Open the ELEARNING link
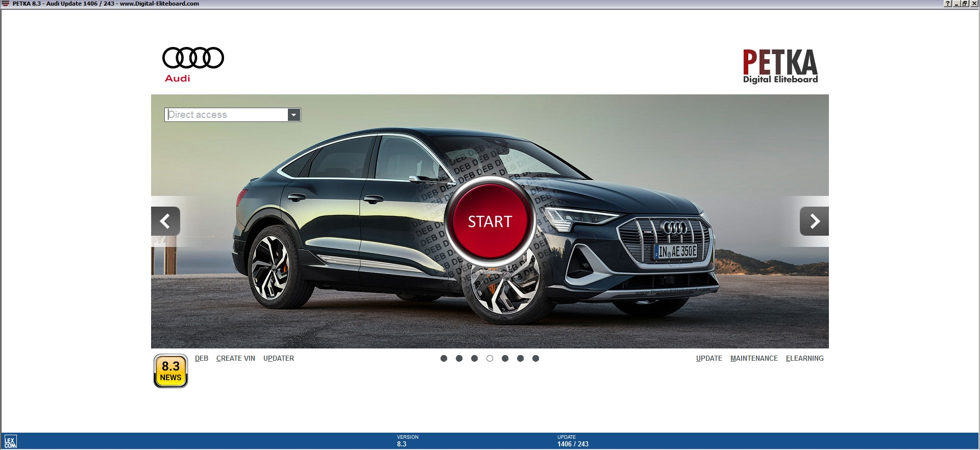The width and height of the screenshot is (980, 450). pyautogui.click(x=804, y=359)
